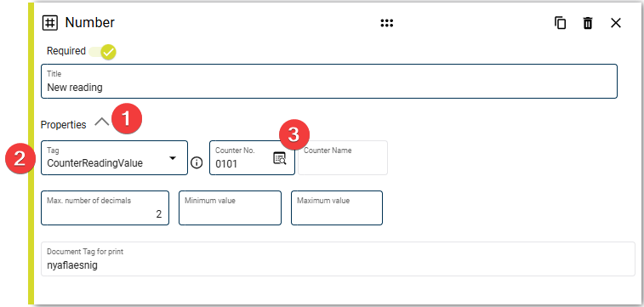Edit the Max. number of decimals field
The width and height of the screenshot is (644, 307).
coord(105,208)
